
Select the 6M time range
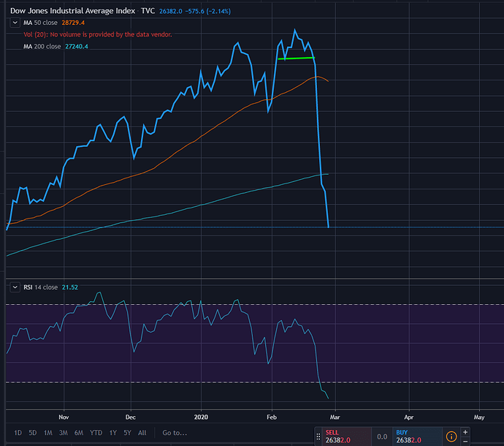click(x=79, y=433)
